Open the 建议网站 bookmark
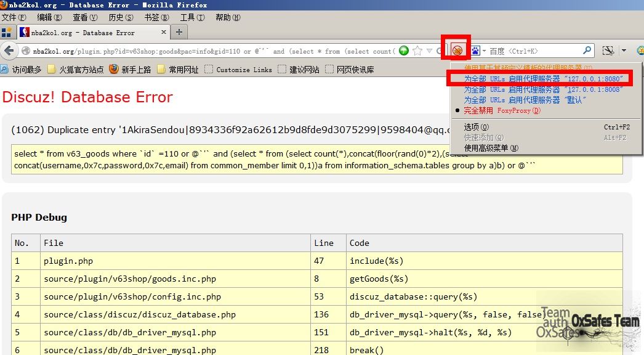The width and height of the screenshot is (644, 355). pyautogui.click(x=299, y=70)
